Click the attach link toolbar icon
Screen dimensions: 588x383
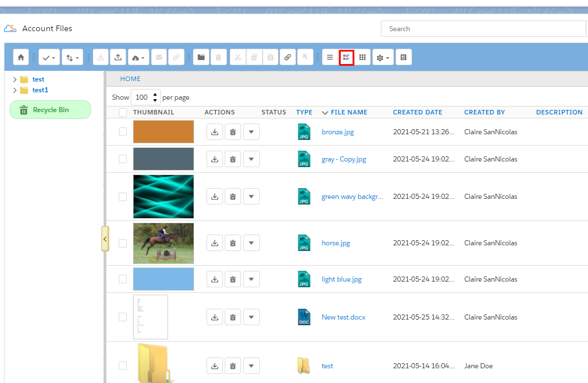click(287, 57)
